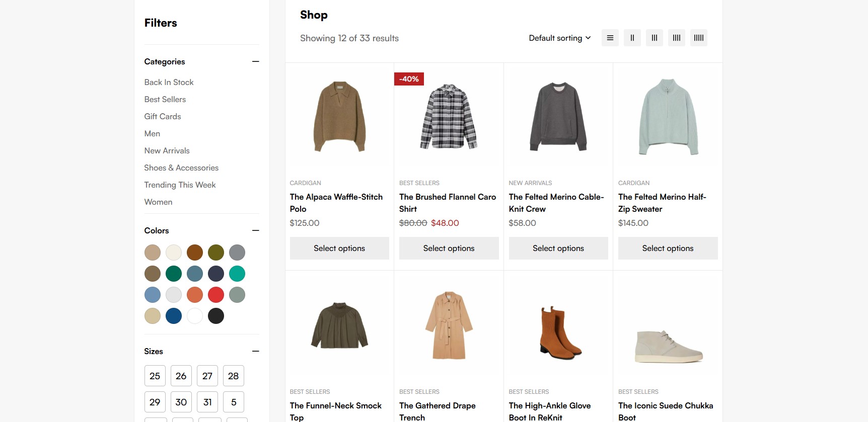Filter by size 26
The height and width of the screenshot is (422, 868).
click(181, 376)
